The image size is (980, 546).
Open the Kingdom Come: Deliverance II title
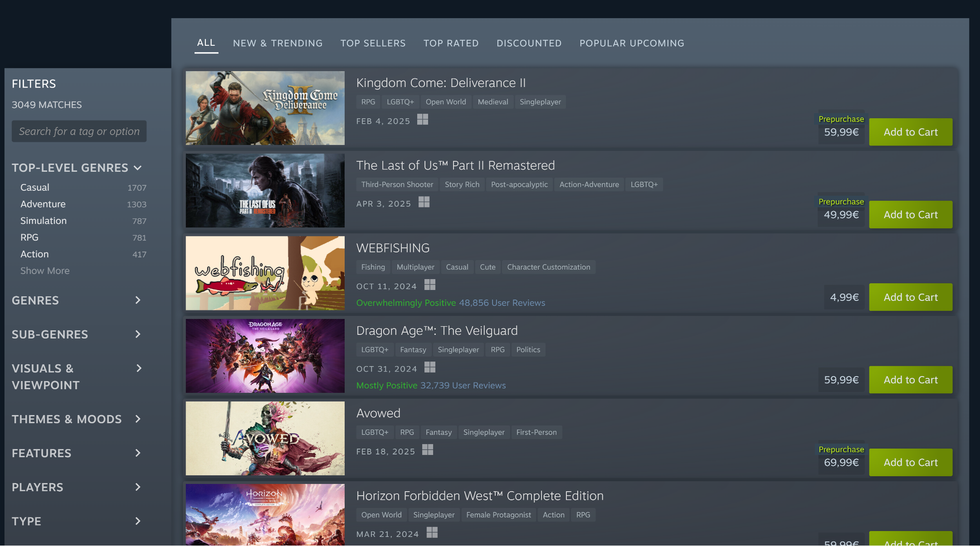tap(441, 83)
